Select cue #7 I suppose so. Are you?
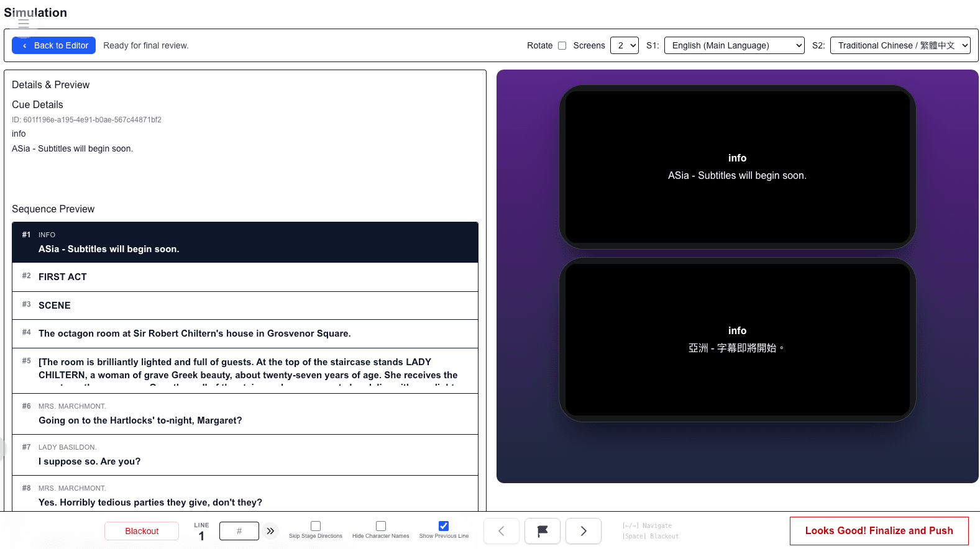This screenshot has height=549, width=980. point(245,455)
